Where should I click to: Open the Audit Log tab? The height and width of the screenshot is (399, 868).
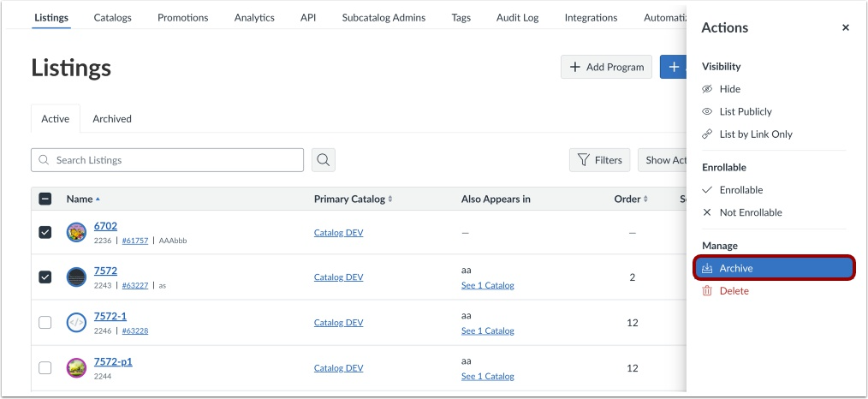tap(517, 18)
